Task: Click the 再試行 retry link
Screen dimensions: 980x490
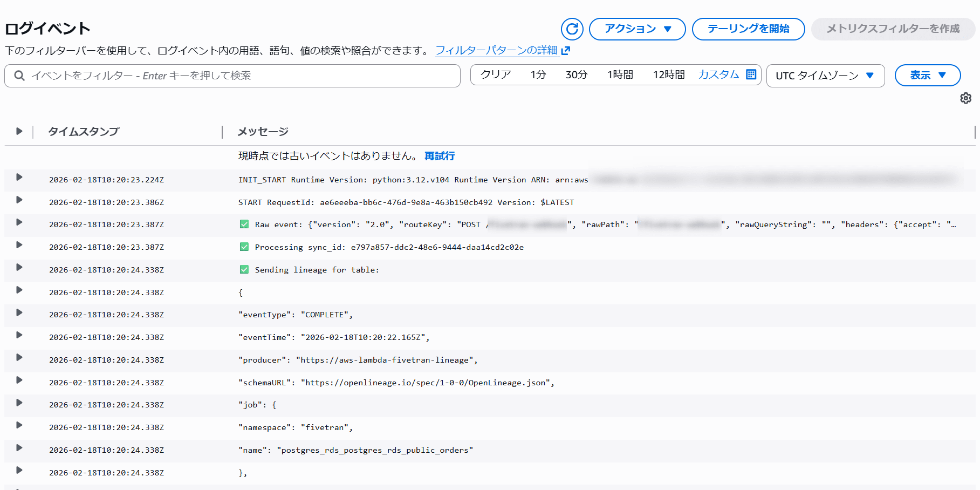Action: point(440,156)
